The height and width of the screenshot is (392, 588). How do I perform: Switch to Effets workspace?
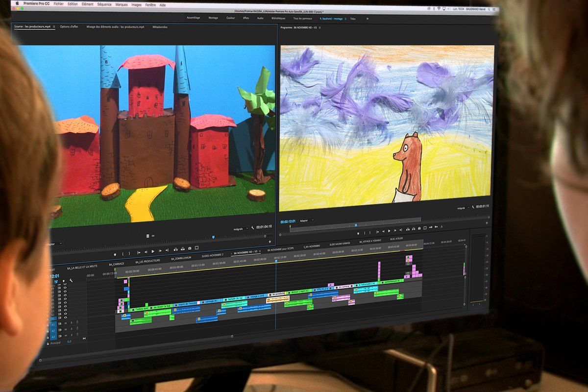246,18
